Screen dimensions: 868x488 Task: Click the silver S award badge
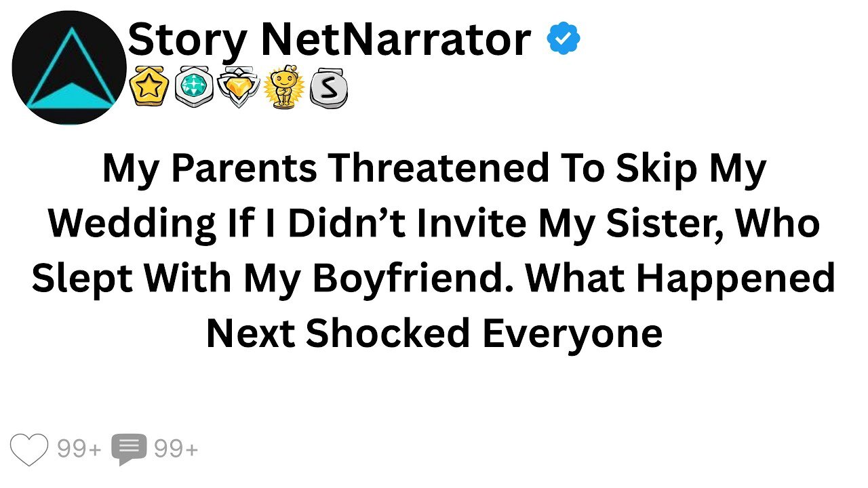[x=329, y=89]
